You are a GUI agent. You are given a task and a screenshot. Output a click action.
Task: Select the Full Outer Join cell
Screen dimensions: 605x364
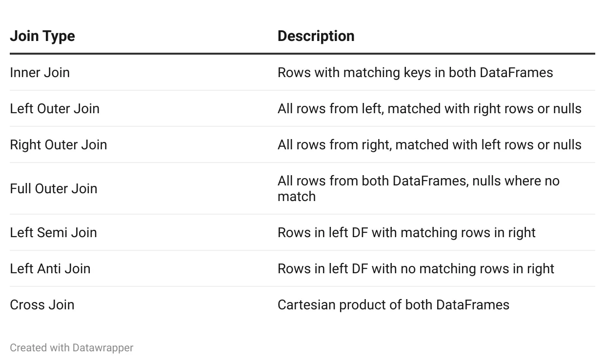click(x=54, y=188)
